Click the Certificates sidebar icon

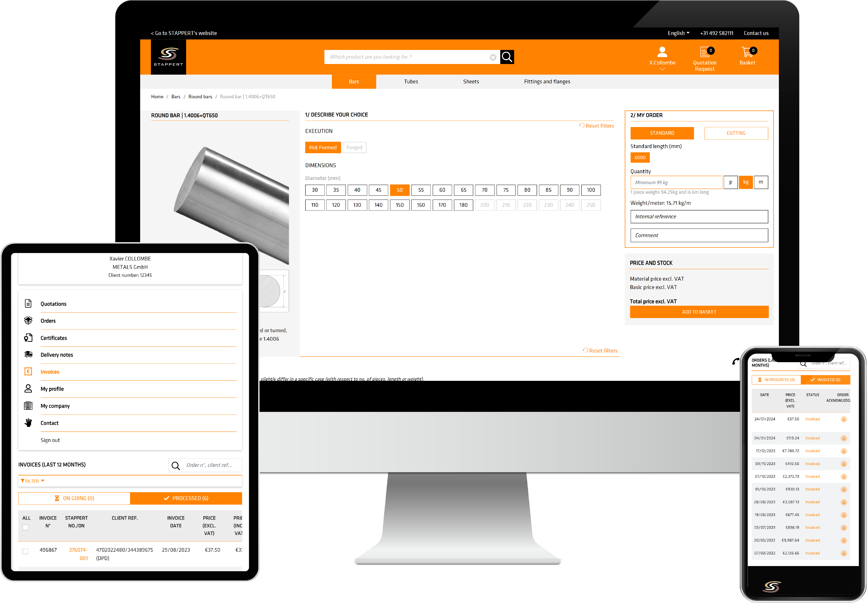coord(28,337)
